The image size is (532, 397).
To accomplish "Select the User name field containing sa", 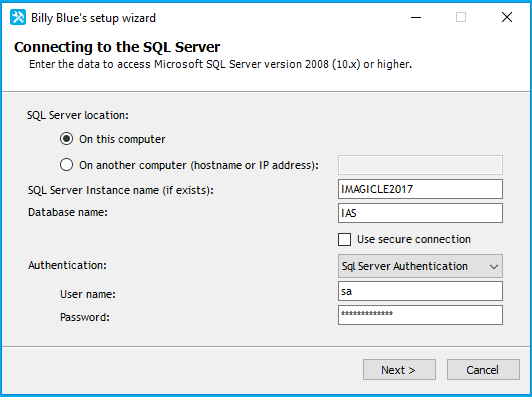I will pyautogui.click(x=420, y=291).
